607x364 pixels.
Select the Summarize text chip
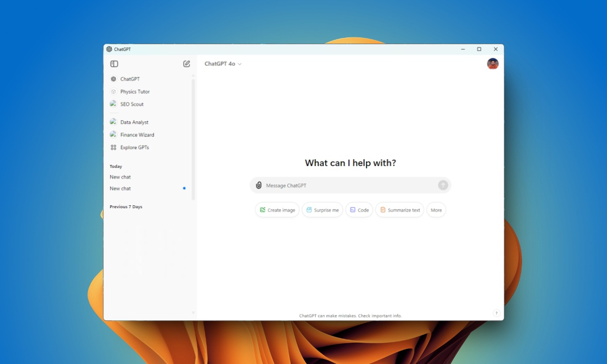pyautogui.click(x=399, y=210)
